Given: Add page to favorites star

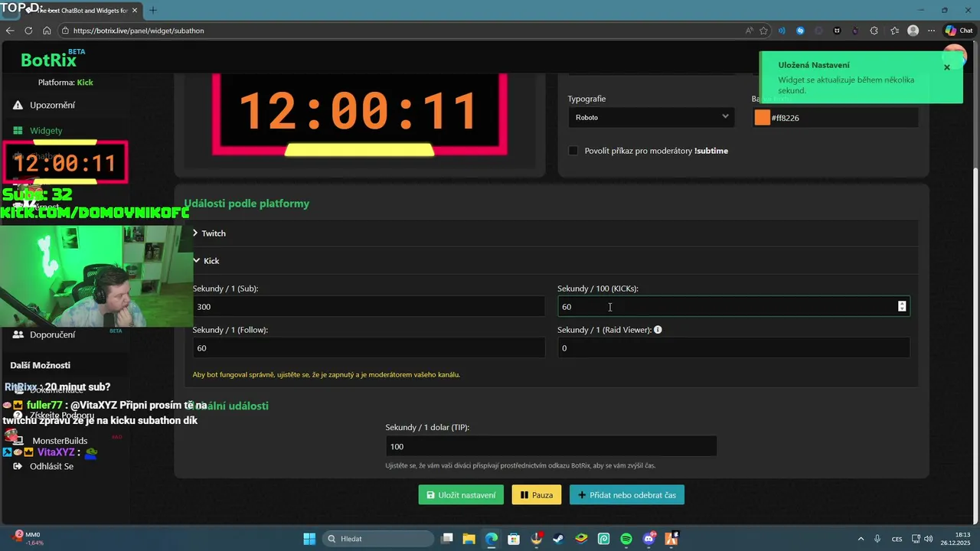Looking at the screenshot, I should coord(764,31).
